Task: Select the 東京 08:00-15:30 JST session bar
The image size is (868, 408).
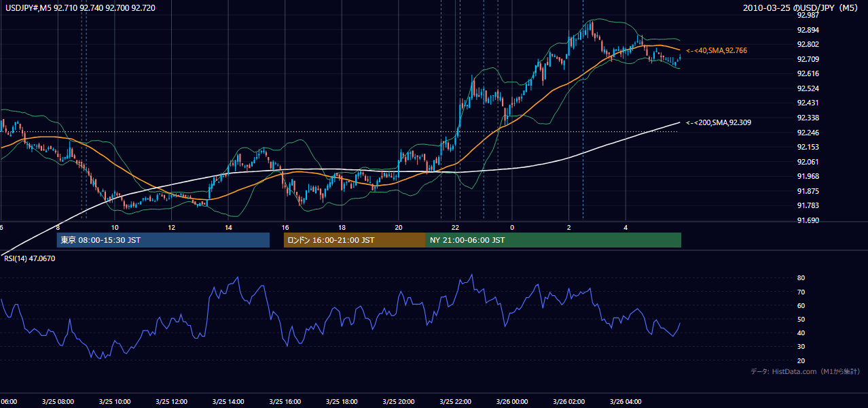Action: click(163, 240)
